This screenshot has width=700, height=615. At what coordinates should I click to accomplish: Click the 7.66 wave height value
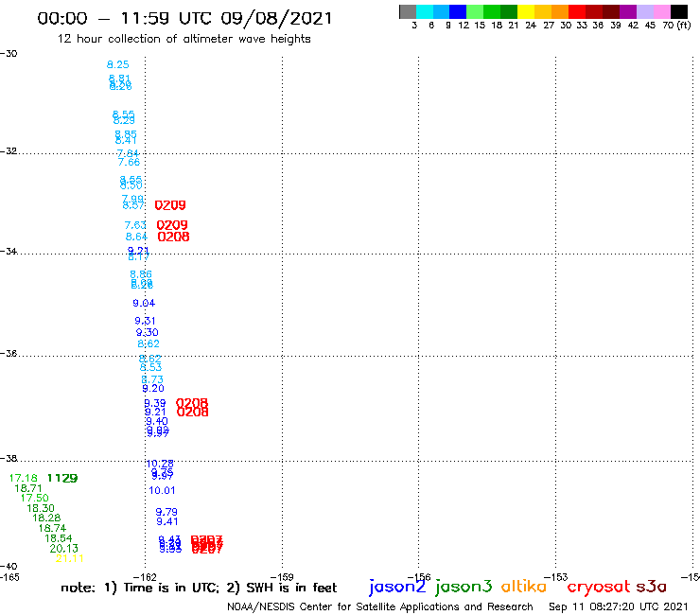[x=129, y=162]
